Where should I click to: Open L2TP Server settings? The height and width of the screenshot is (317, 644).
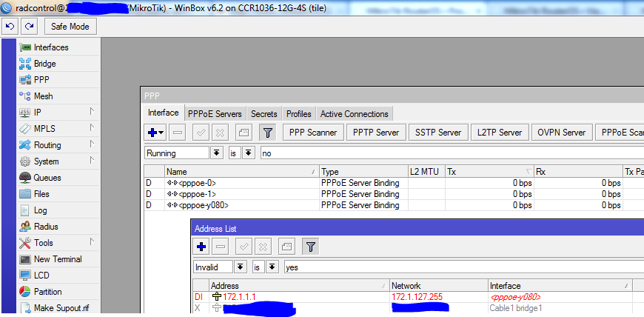(x=500, y=133)
